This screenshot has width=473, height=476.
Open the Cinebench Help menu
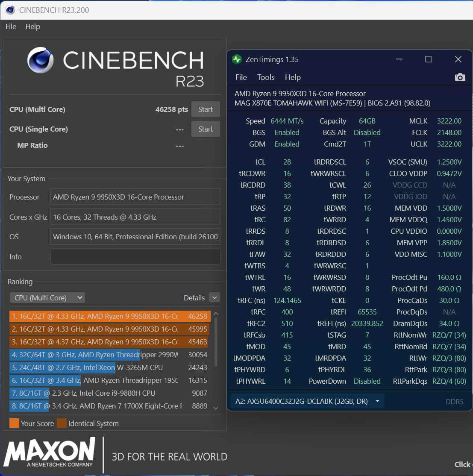[32, 27]
